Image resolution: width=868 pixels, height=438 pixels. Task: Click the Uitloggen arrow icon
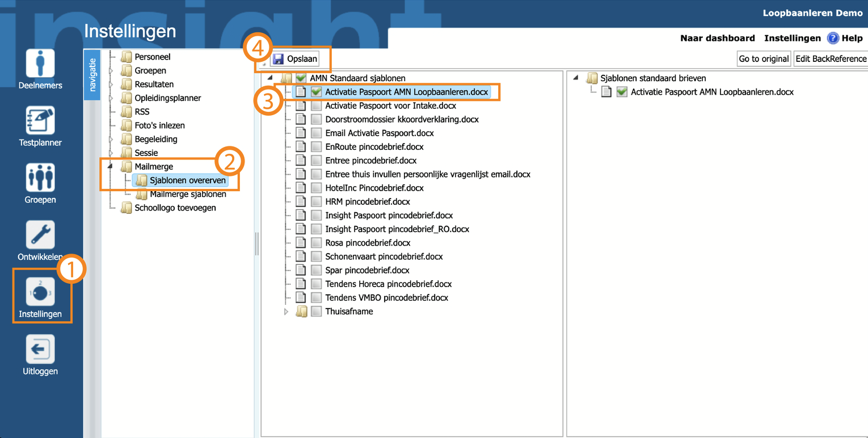click(x=40, y=349)
